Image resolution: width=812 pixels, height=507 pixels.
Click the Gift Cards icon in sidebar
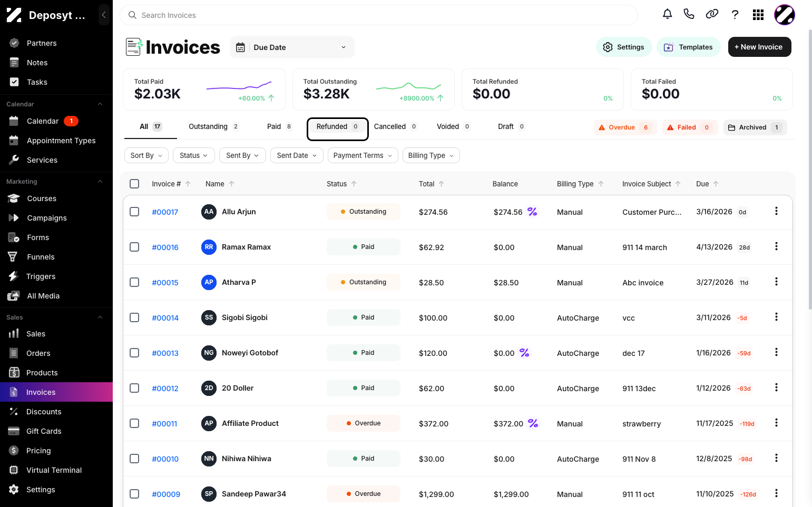coord(14,431)
